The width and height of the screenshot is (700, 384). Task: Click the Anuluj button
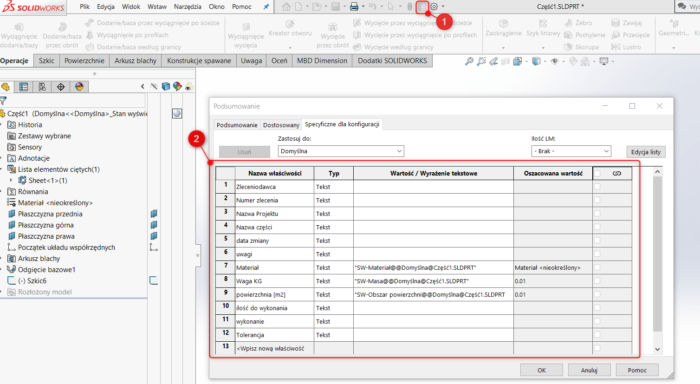(589, 370)
